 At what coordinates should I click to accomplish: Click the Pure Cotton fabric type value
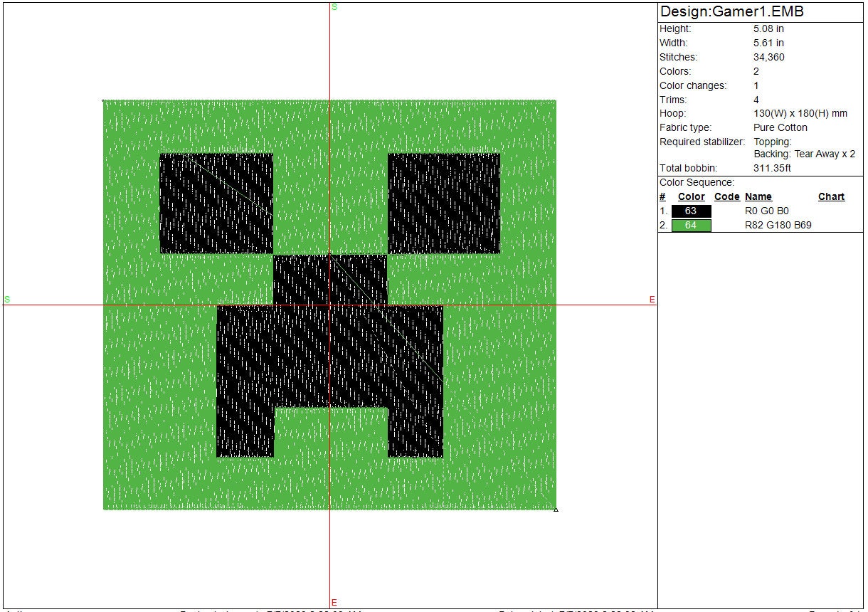click(x=780, y=128)
